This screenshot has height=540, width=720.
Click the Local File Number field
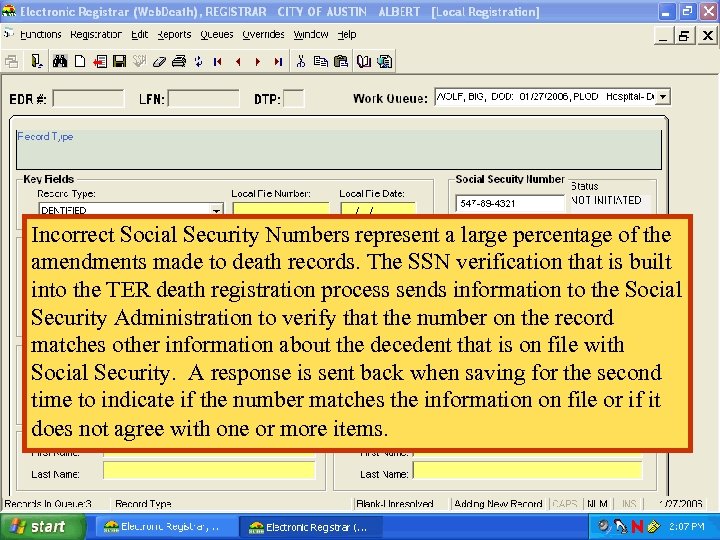click(281, 208)
